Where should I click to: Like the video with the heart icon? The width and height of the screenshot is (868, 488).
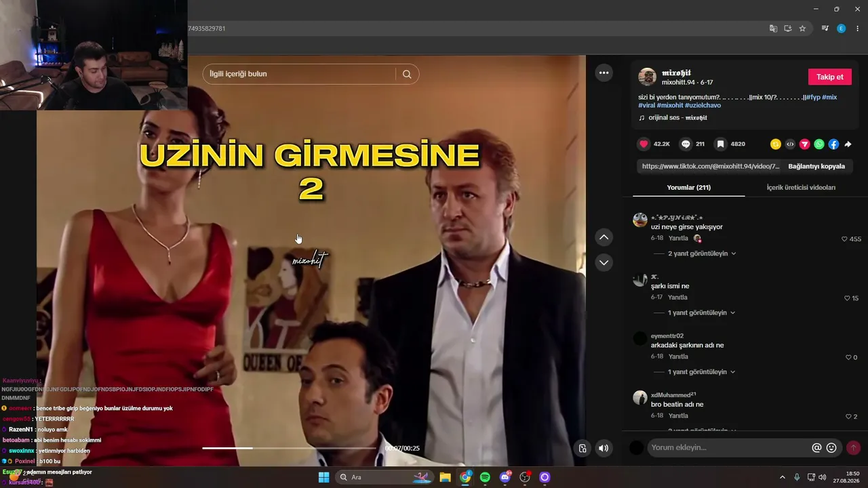644,144
